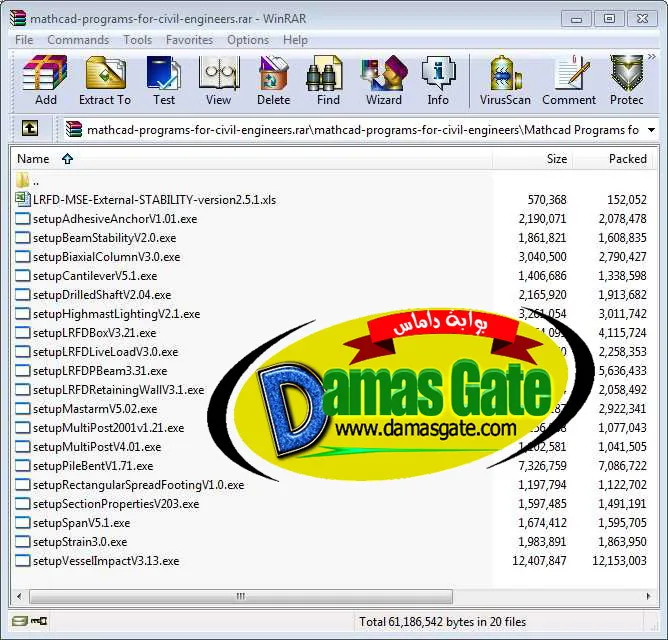Click packed value 152,052

click(x=627, y=199)
